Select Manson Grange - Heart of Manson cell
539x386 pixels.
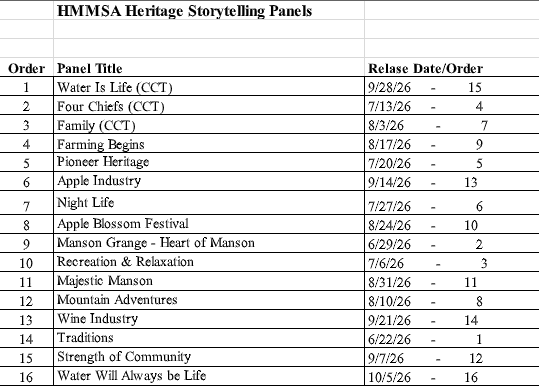tap(209, 243)
